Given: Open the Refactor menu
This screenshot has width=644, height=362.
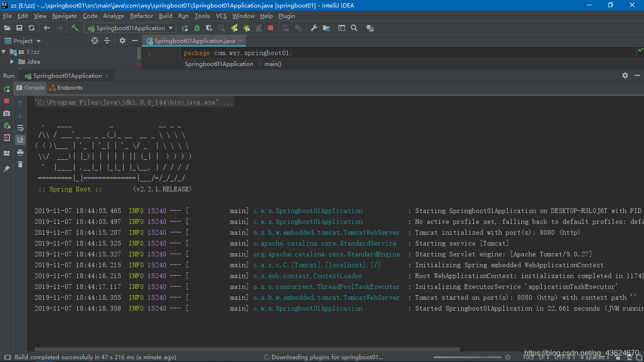Looking at the screenshot, I should (x=141, y=16).
